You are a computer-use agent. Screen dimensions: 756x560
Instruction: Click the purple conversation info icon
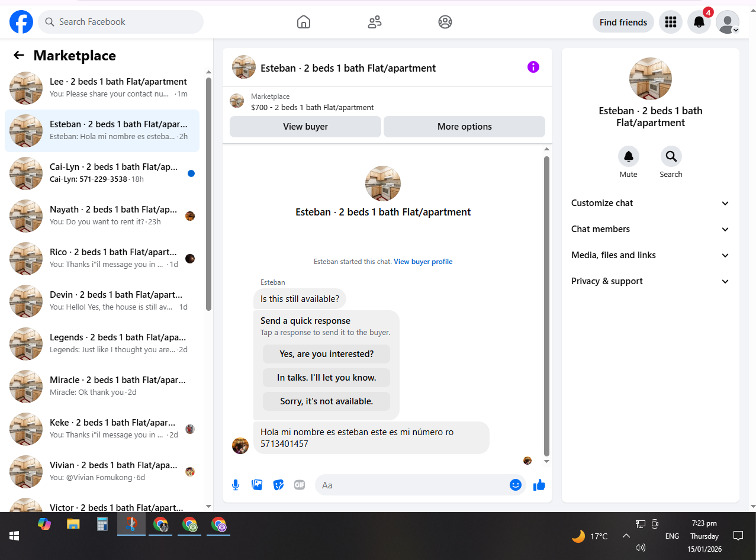coord(533,67)
